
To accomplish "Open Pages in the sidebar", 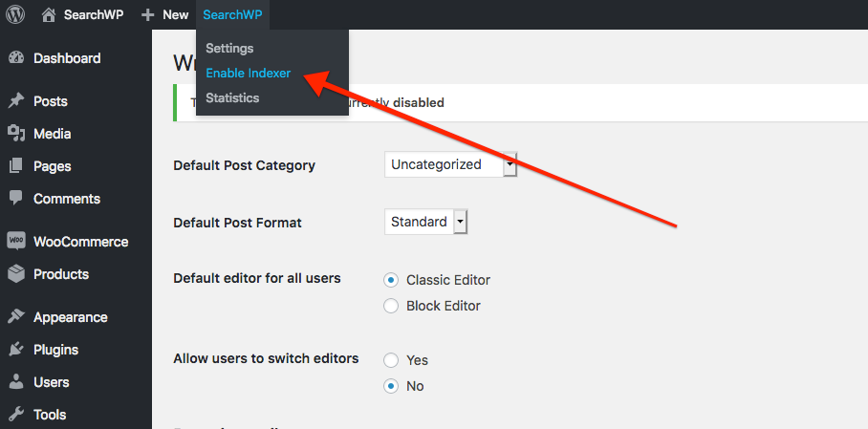I will [52, 166].
